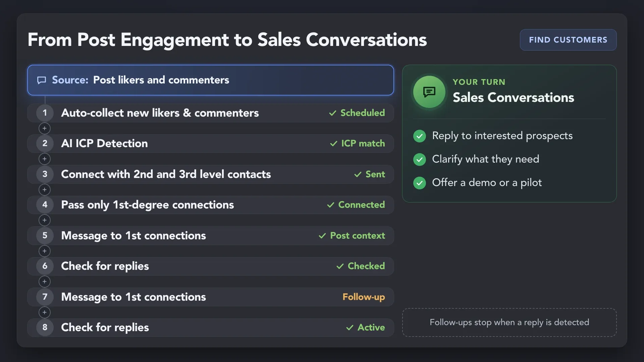This screenshot has height=362, width=644.
Task: Click the number 4 step badge
Action: point(45,205)
